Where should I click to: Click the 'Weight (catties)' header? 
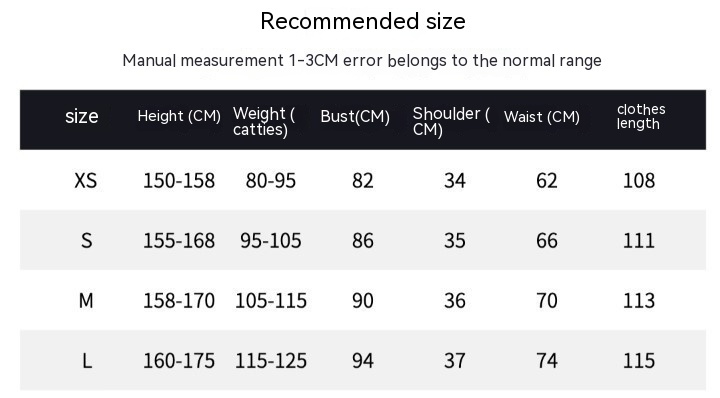(264, 121)
